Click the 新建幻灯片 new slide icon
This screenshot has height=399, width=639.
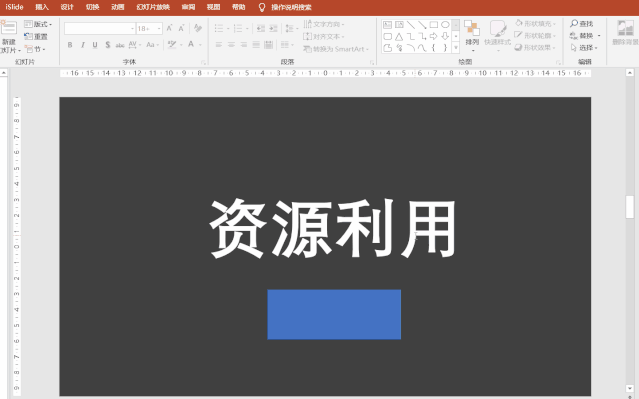9,28
